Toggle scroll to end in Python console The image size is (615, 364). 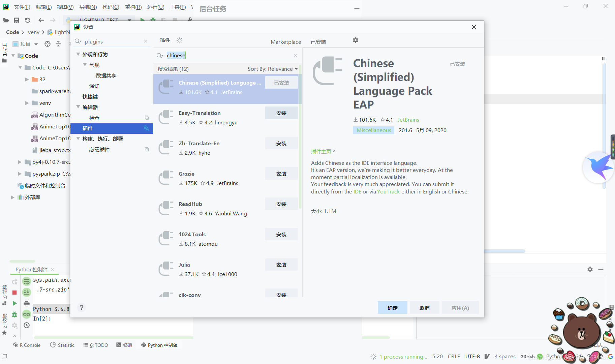pyautogui.click(x=27, y=292)
